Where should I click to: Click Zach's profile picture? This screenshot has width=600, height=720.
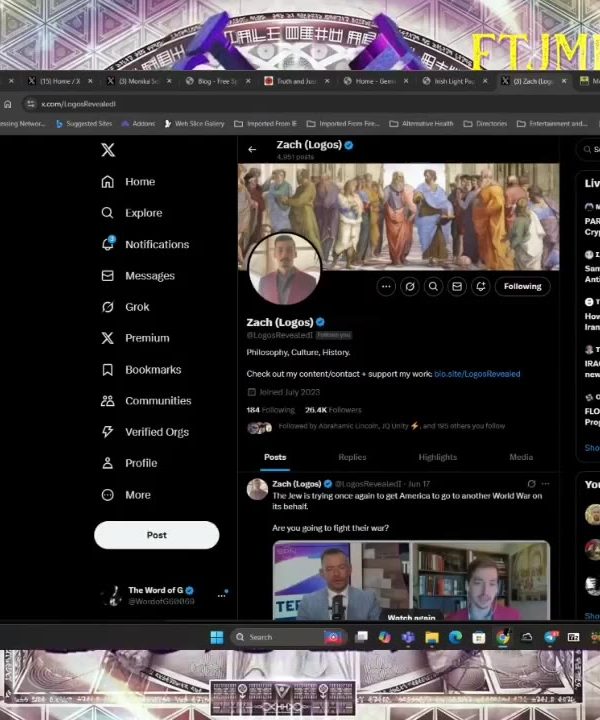click(285, 269)
